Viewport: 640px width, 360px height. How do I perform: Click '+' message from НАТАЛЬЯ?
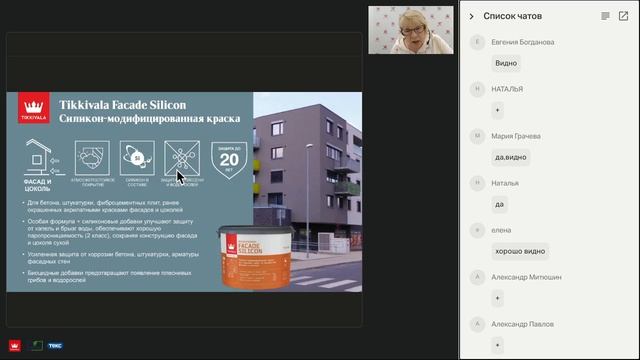[x=497, y=110]
